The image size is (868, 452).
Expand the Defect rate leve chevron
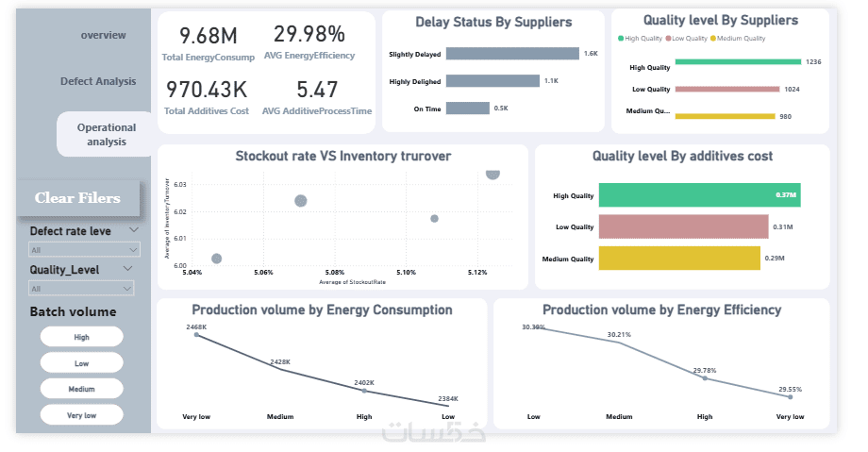pos(134,230)
